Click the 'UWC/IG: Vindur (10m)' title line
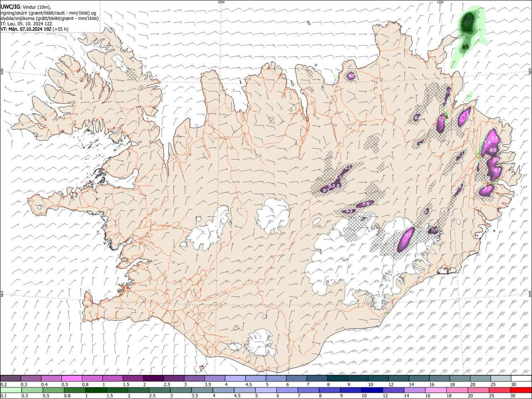532x399 pixels. pyautogui.click(x=26, y=7)
